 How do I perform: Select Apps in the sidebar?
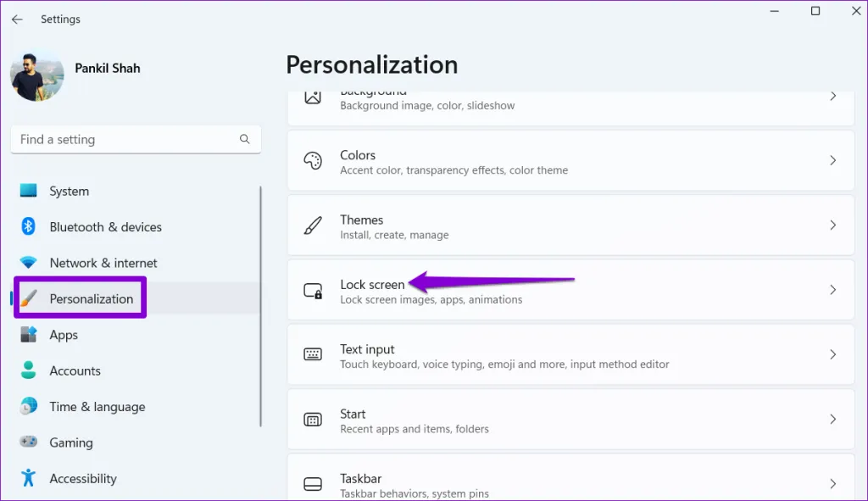(64, 335)
